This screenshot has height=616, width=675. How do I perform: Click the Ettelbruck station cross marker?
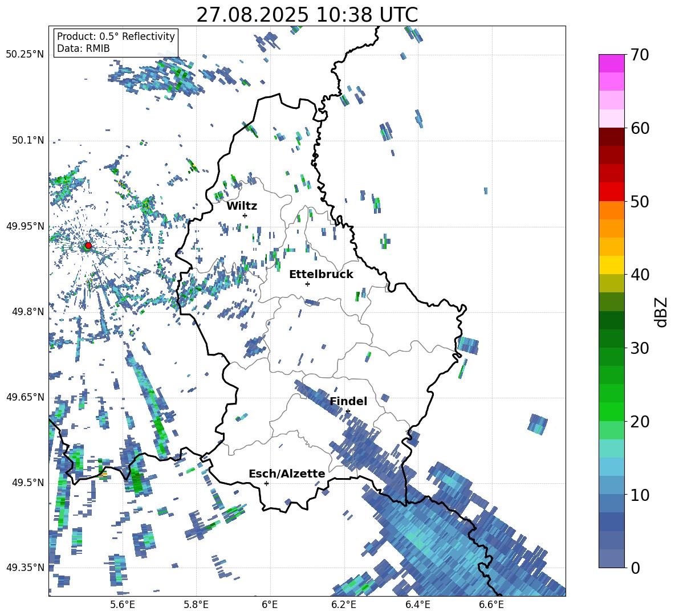click(x=307, y=284)
